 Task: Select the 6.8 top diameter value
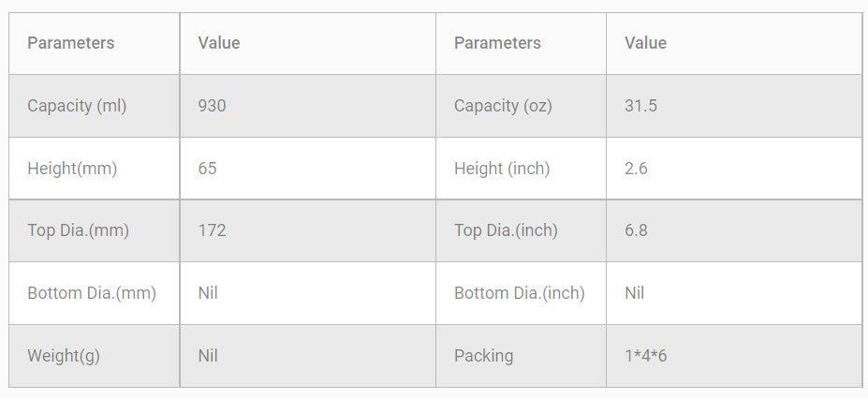[x=637, y=230]
